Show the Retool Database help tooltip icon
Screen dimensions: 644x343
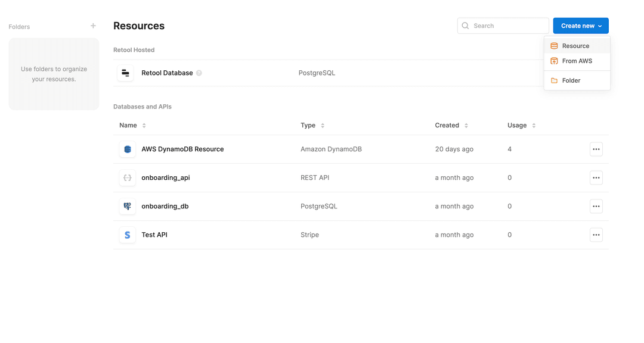pyautogui.click(x=199, y=73)
